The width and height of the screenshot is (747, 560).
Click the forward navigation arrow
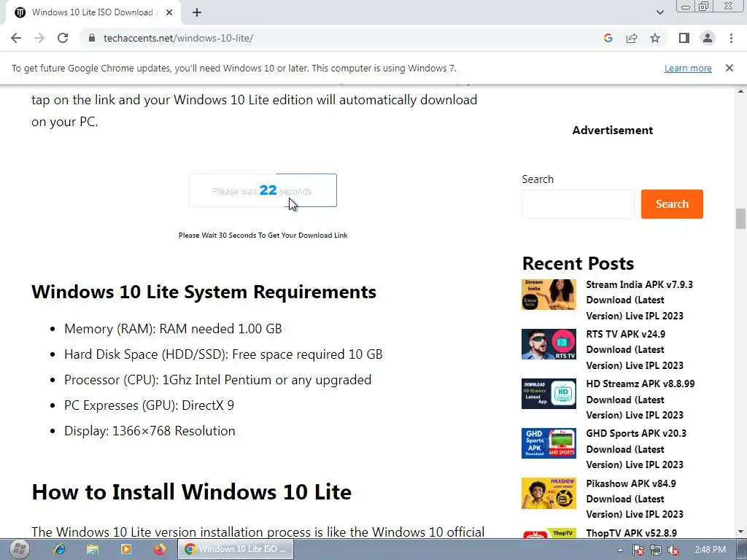point(39,38)
